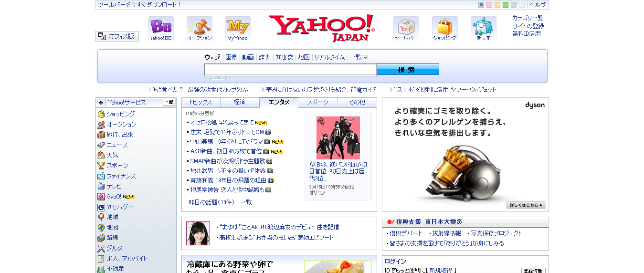
Task: Select the pink theme color swatch
Action: pos(489,5)
